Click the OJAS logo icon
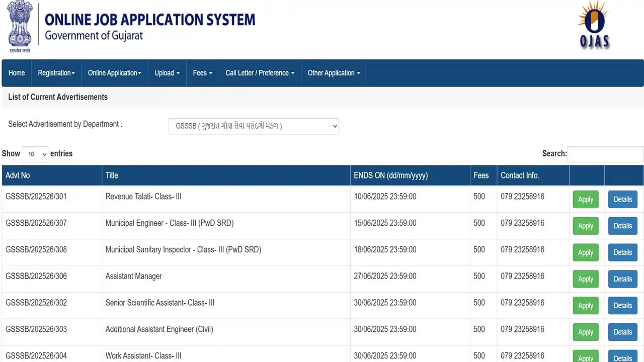Screen dimensions: 644x362 (x=594, y=25)
